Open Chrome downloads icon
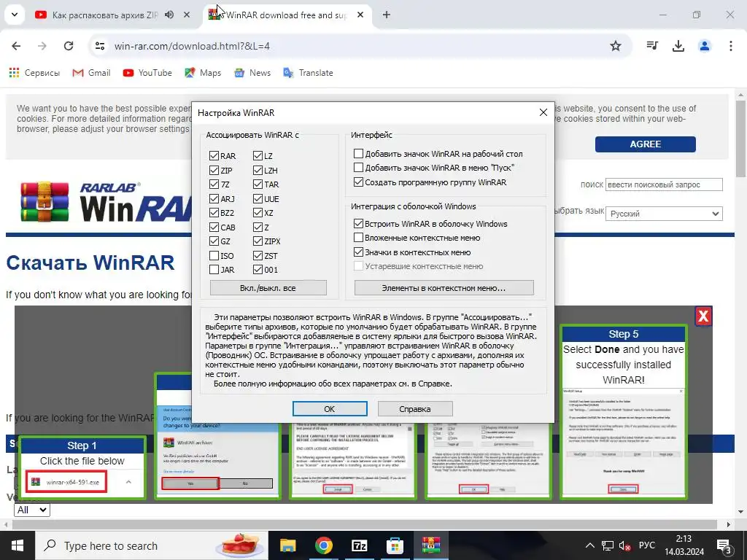Screen dimensions: 747x560 coord(678,46)
